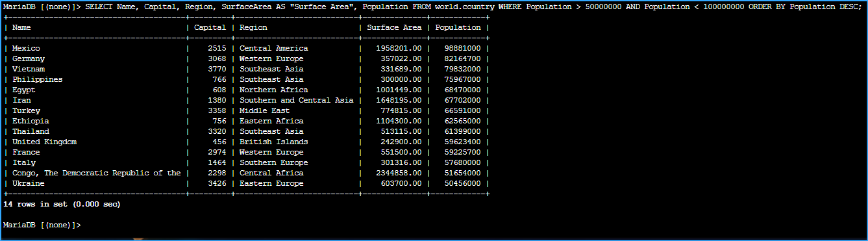Image resolution: width=868 pixels, height=241 pixels.
Task: Click population value 50456000
Action: pyautogui.click(x=463, y=184)
